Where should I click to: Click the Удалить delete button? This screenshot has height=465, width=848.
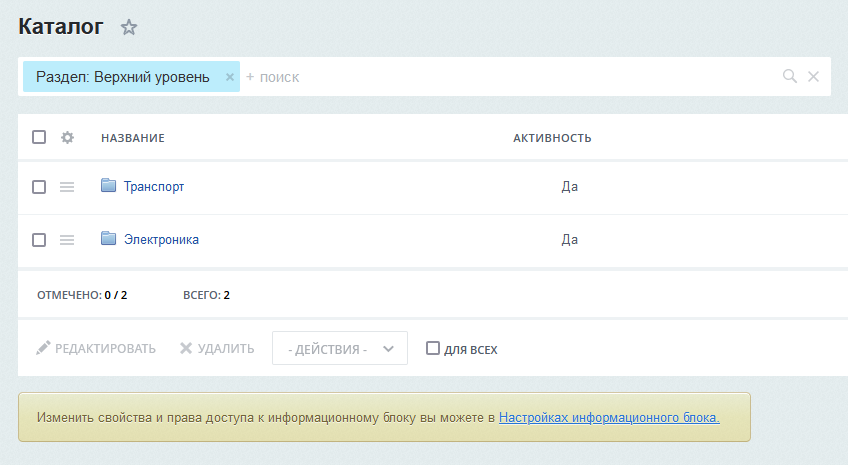[x=217, y=348]
